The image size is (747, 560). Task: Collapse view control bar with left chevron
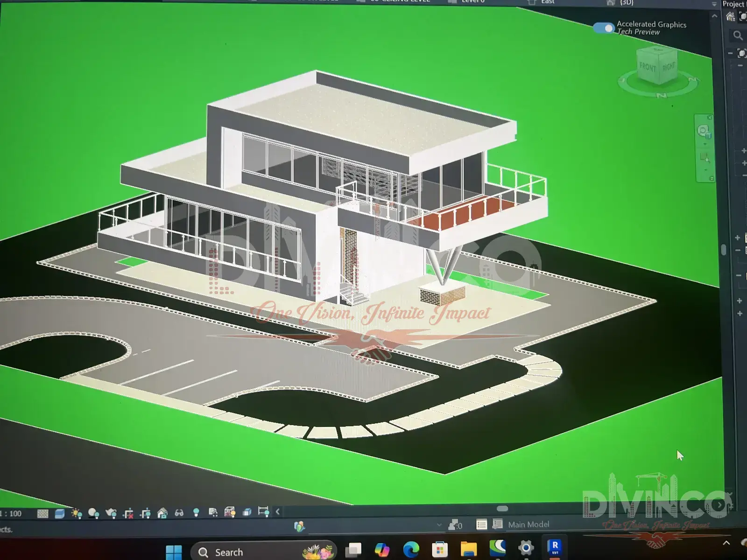click(278, 511)
